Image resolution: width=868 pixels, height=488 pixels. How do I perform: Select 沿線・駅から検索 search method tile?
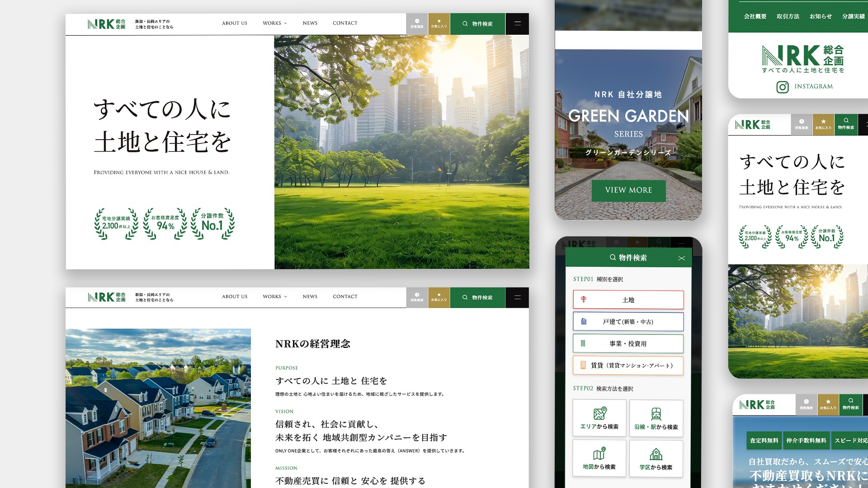pos(656,418)
